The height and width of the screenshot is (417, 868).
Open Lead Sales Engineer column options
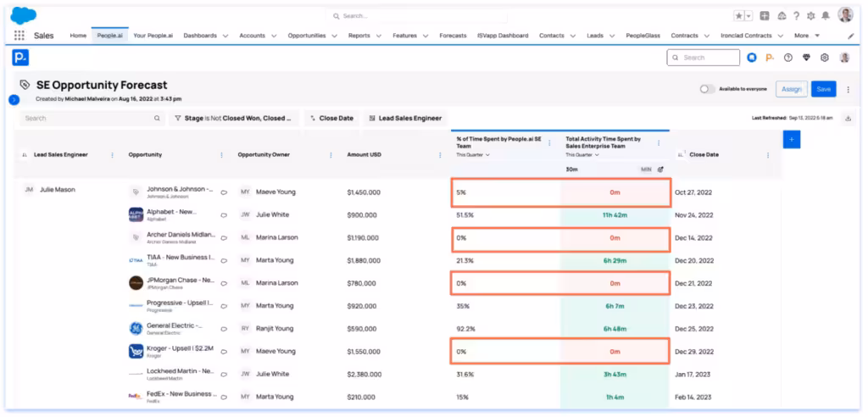[113, 155]
